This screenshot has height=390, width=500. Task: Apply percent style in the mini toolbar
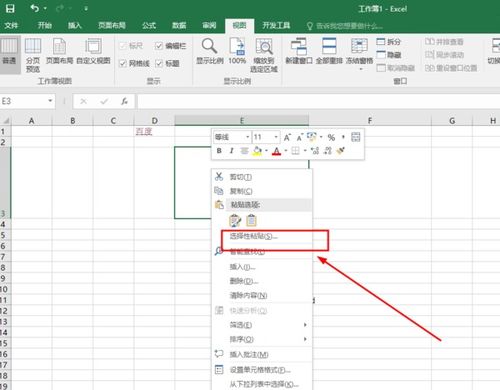[331, 137]
